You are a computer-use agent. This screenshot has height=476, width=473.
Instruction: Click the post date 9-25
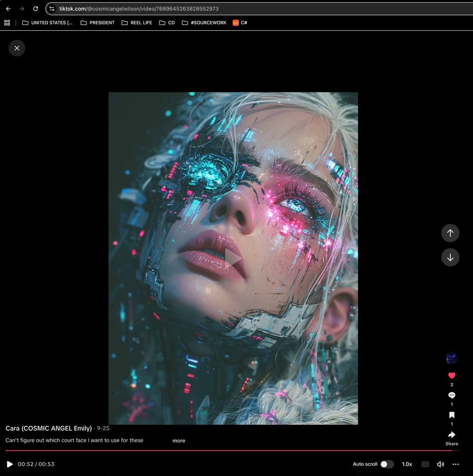tap(103, 428)
